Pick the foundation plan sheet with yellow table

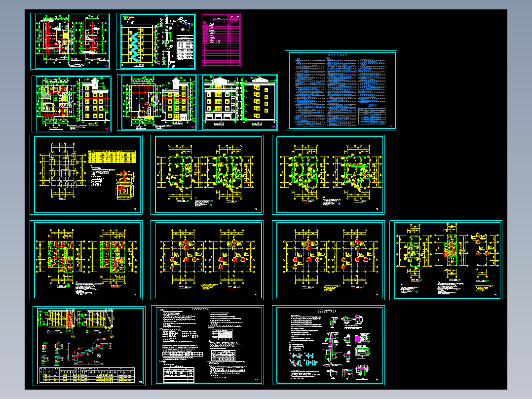[x=86, y=175]
